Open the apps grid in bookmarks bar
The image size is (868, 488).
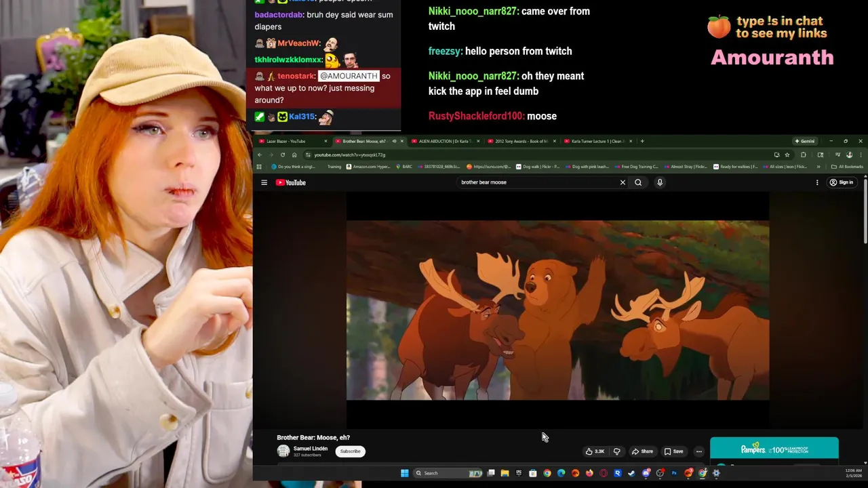pos(258,167)
